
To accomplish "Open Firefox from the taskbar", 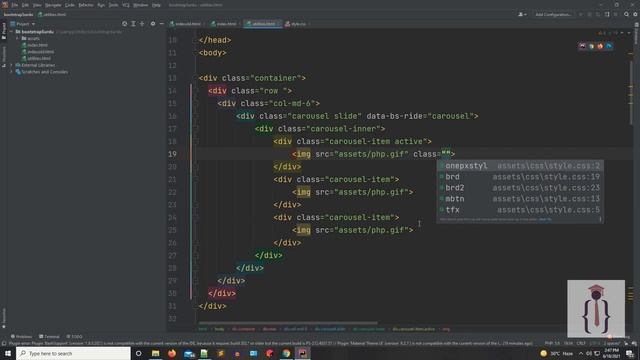I will pos(172,353).
